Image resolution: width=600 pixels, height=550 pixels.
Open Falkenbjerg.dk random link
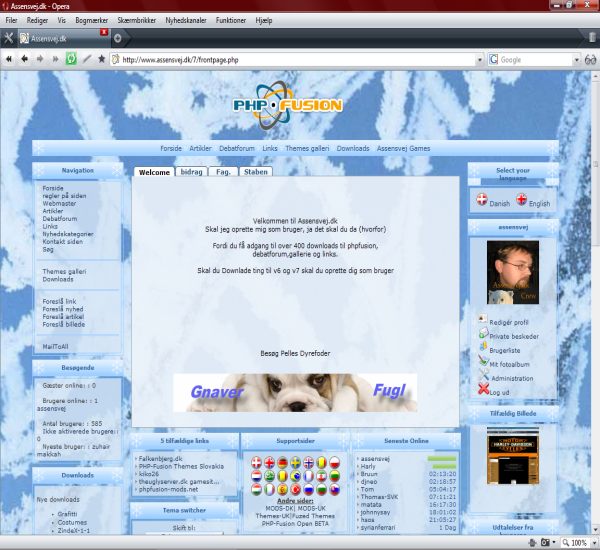pos(160,459)
